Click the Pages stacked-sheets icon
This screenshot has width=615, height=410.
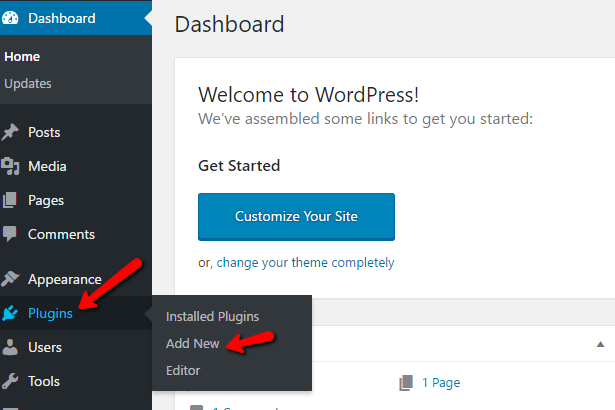(x=10, y=200)
